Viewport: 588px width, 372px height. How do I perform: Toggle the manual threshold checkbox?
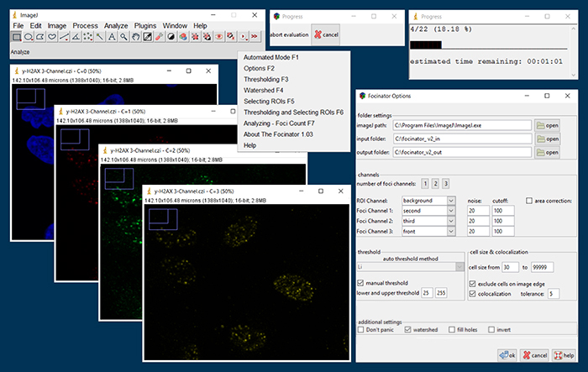pos(362,281)
